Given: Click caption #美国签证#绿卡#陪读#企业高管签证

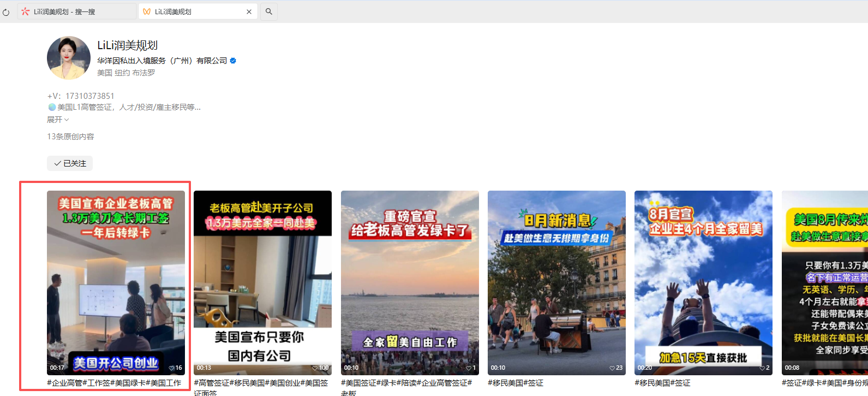Looking at the screenshot, I should click(406, 388).
